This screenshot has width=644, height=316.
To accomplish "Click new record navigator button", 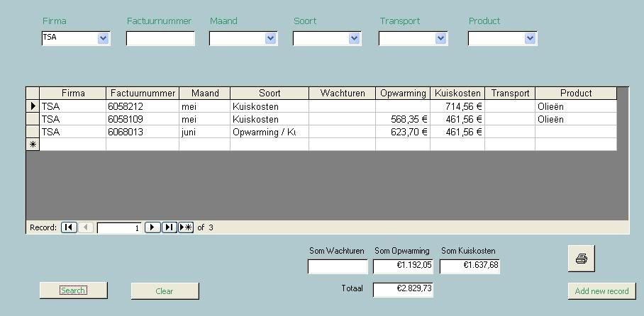I will click(186, 227).
